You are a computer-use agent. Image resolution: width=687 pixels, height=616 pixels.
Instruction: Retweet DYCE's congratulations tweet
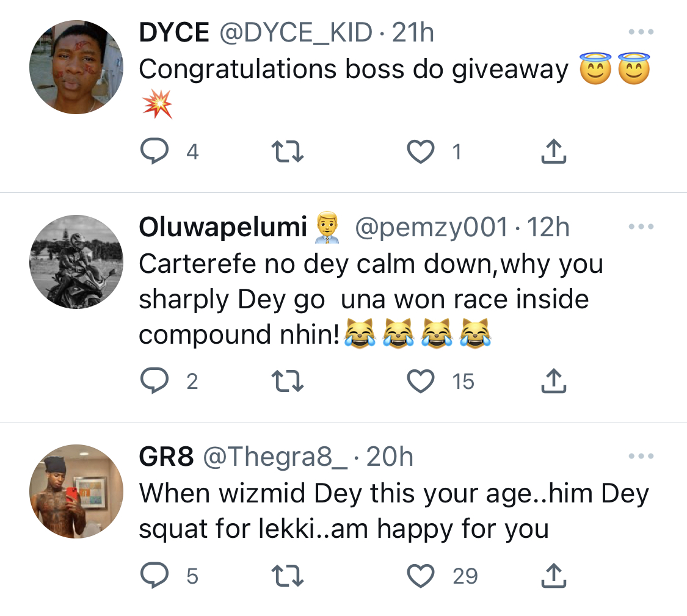click(x=288, y=151)
